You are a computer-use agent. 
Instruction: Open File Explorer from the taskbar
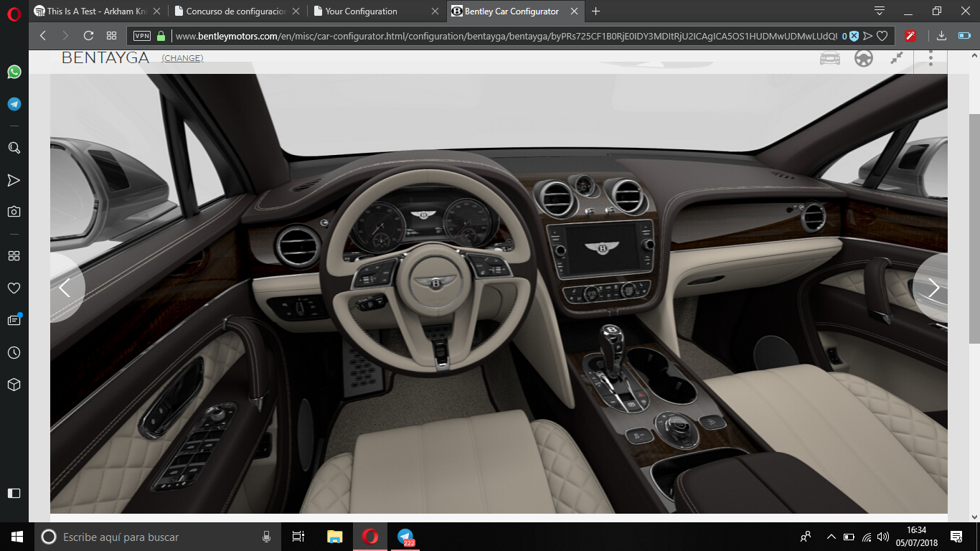click(x=334, y=537)
